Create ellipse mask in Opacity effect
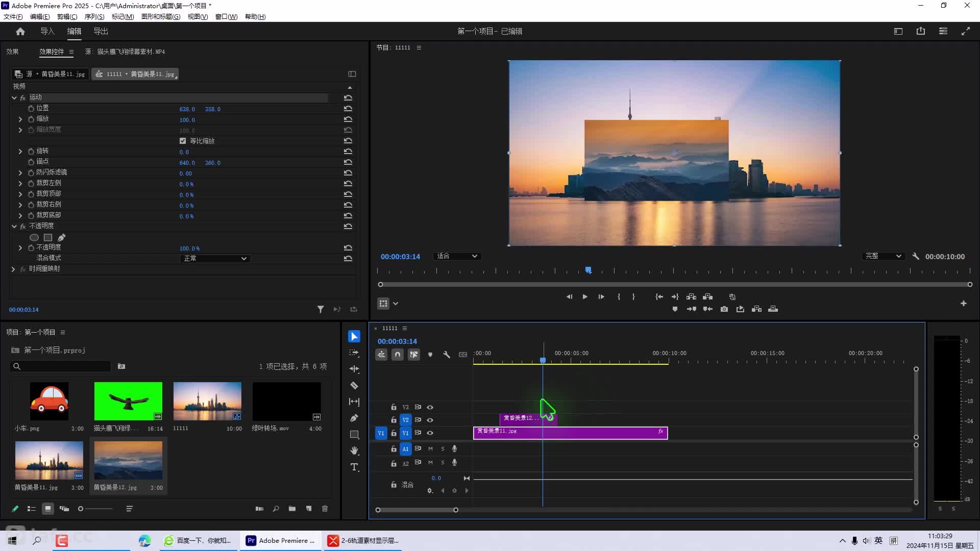The height and width of the screenshot is (551, 980). (x=34, y=238)
